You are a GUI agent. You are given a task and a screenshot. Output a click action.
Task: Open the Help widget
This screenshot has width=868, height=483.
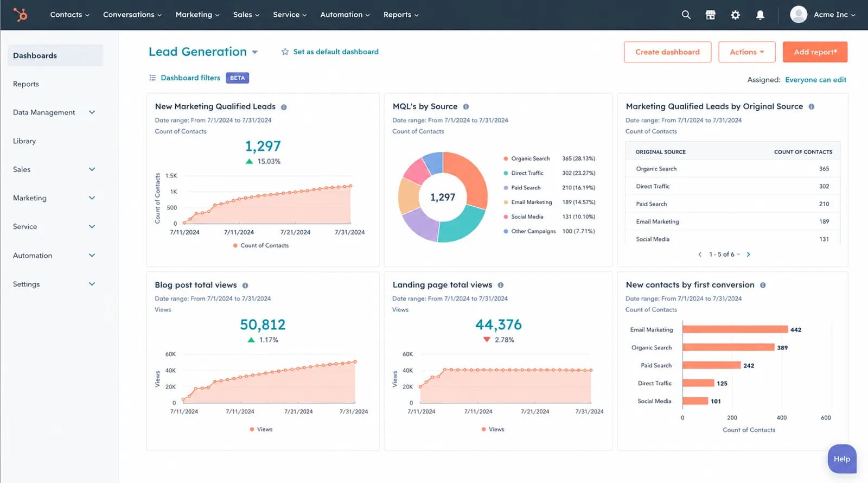[x=842, y=459]
